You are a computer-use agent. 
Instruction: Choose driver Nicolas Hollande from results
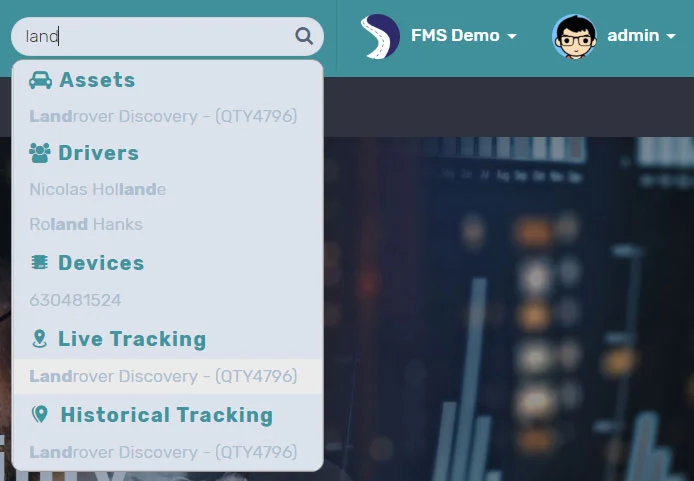tap(98, 189)
